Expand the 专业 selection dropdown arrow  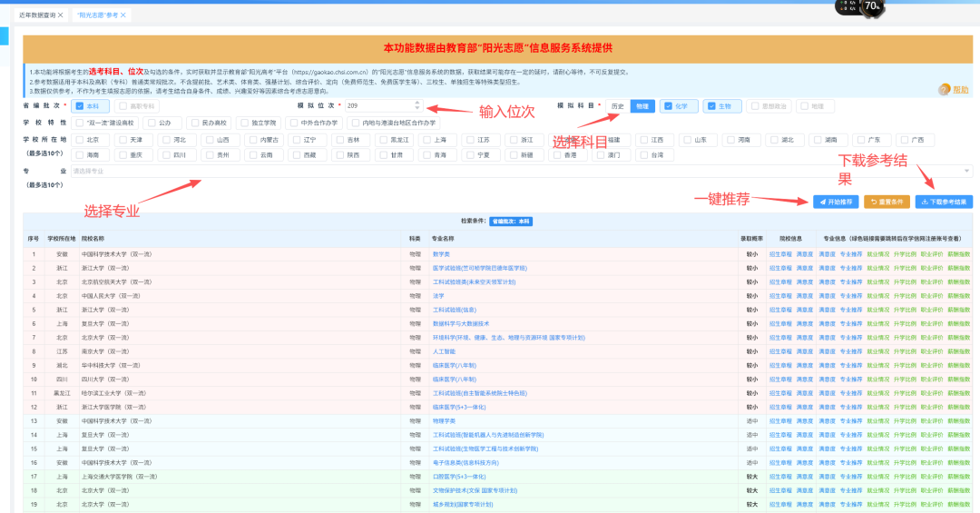tap(966, 171)
